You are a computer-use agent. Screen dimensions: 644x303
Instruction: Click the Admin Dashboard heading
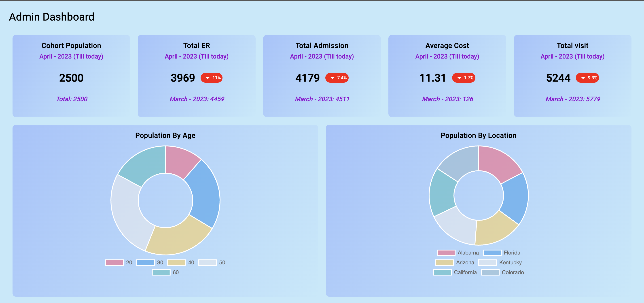(x=51, y=17)
